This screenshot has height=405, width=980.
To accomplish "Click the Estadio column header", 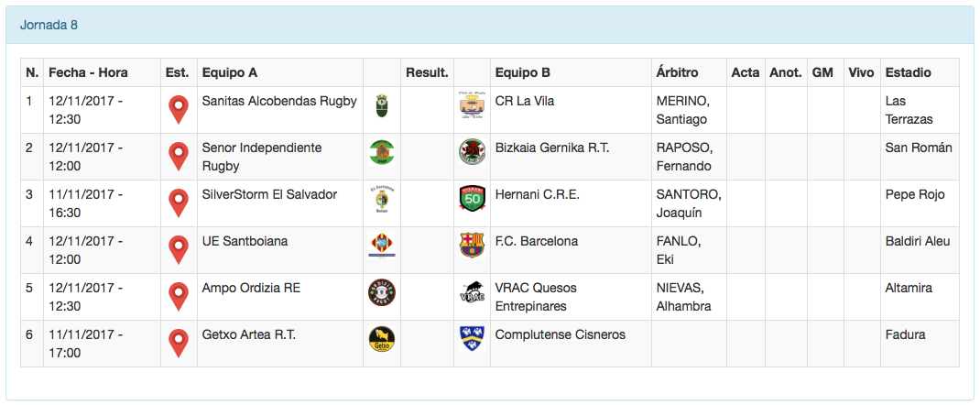I will (909, 72).
